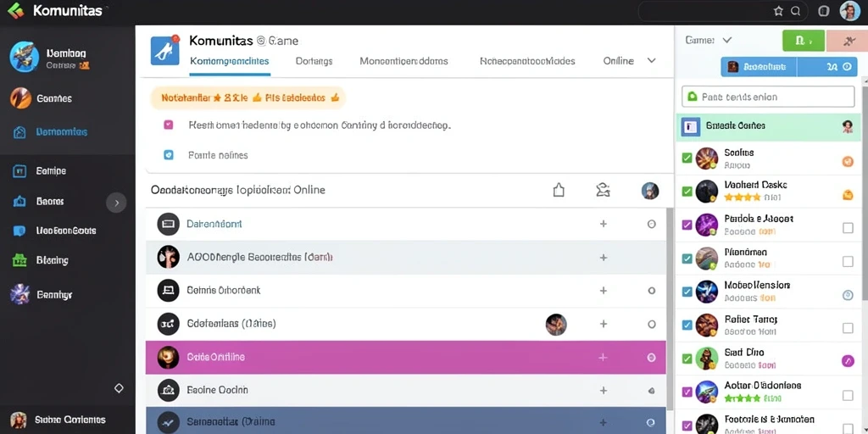Click the add-person icon above the list
The height and width of the screenshot is (434, 868).
pyautogui.click(x=603, y=191)
